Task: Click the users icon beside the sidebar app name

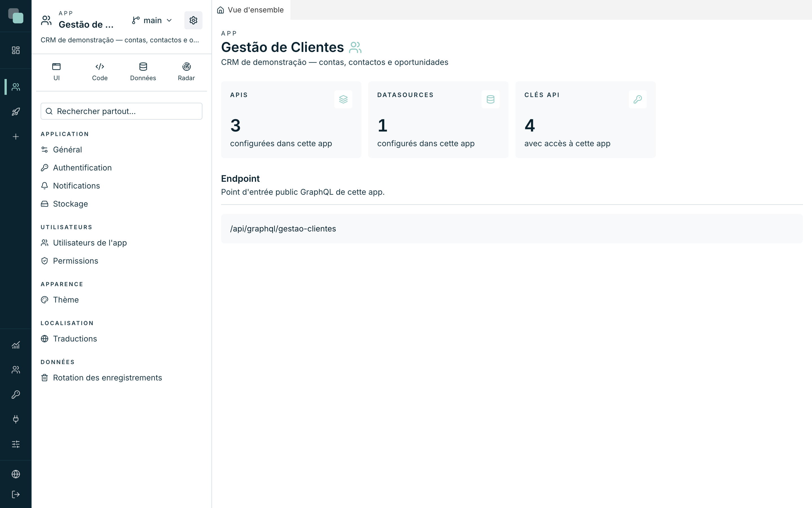Action: click(x=46, y=21)
